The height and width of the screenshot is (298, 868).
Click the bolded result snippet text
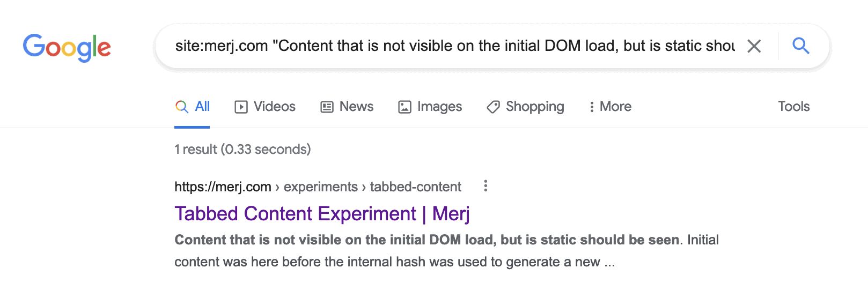coord(426,240)
